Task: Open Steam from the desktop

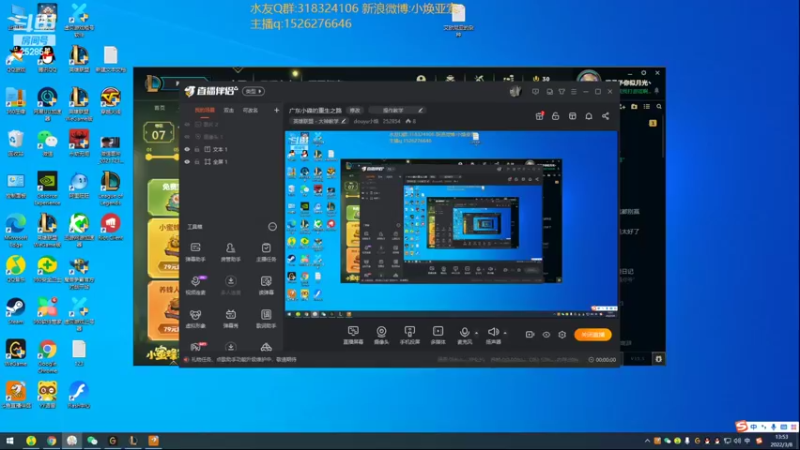Action: [16, 311]
